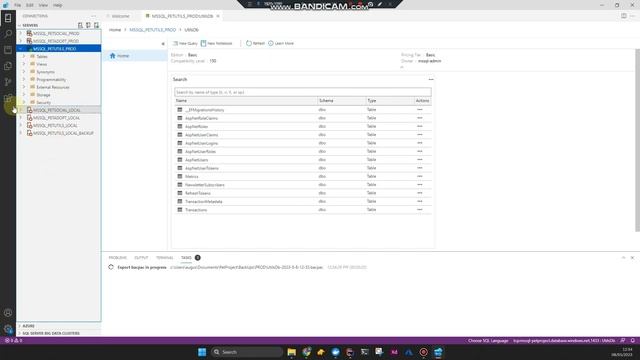Click the Refresh icon in dashboard toolbar
The image size is (640, 360).
click(x=249, y=43)
